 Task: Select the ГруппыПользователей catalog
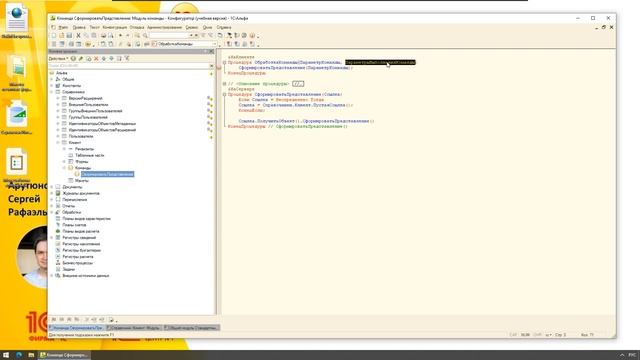pos(88,117)
